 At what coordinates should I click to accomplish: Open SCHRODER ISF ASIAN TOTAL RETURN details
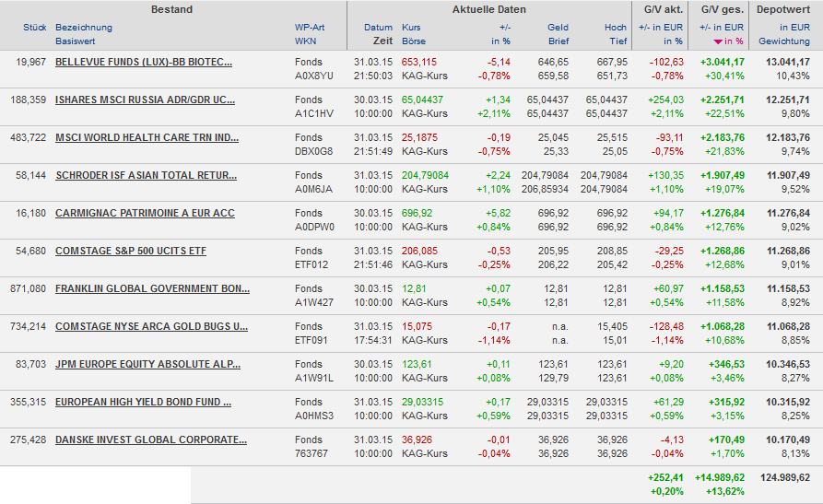[x=145, y=176]
